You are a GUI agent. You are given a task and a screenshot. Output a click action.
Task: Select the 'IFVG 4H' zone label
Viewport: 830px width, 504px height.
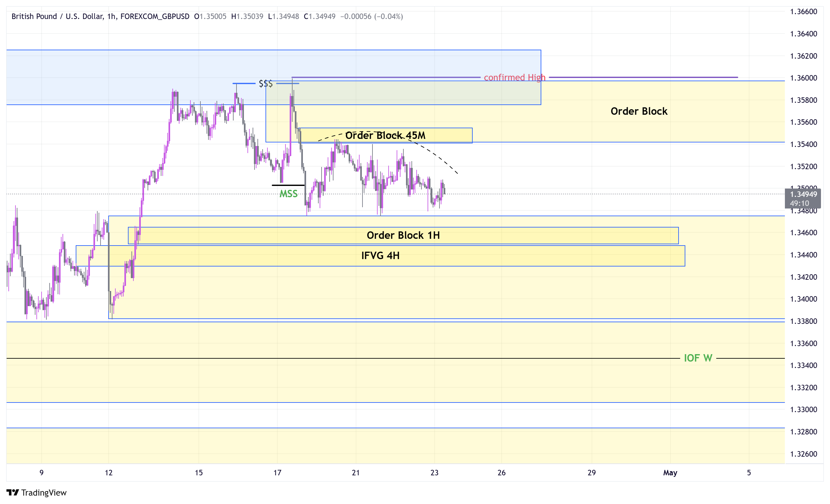tap(380, 255)
